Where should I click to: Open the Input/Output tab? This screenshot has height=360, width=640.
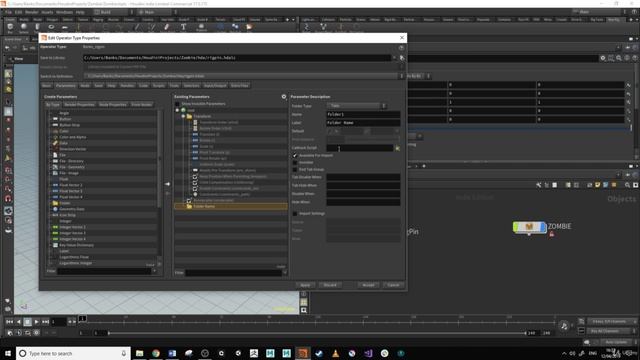[x=215, y=86]
